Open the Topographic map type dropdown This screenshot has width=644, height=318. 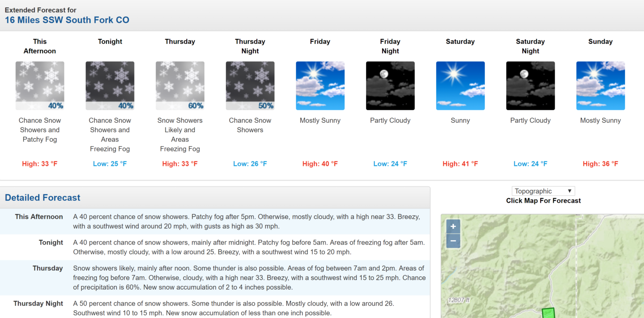click(543, 191)
